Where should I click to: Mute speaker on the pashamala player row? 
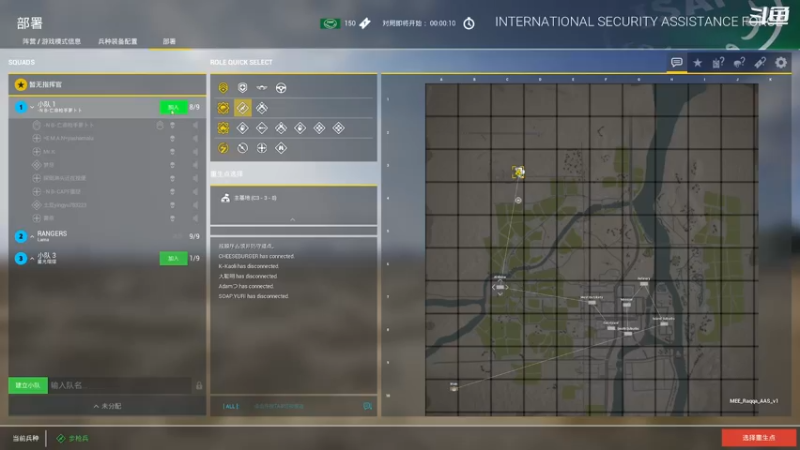click(x=195, y=138)
